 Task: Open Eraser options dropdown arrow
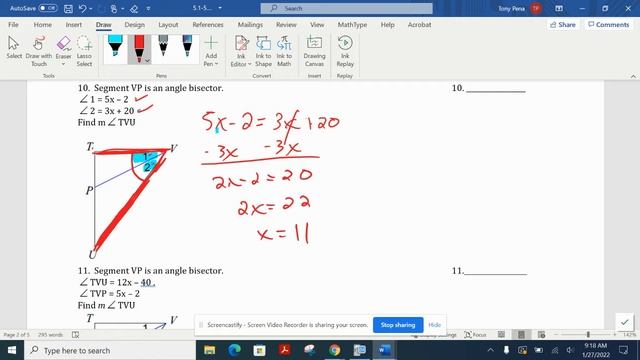click(63, 64)
